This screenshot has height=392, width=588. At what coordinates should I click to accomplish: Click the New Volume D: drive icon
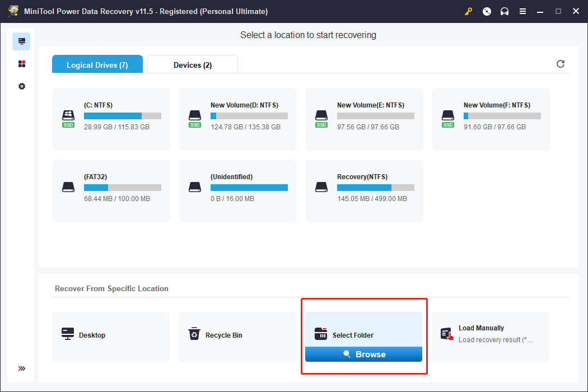[195, 119]
